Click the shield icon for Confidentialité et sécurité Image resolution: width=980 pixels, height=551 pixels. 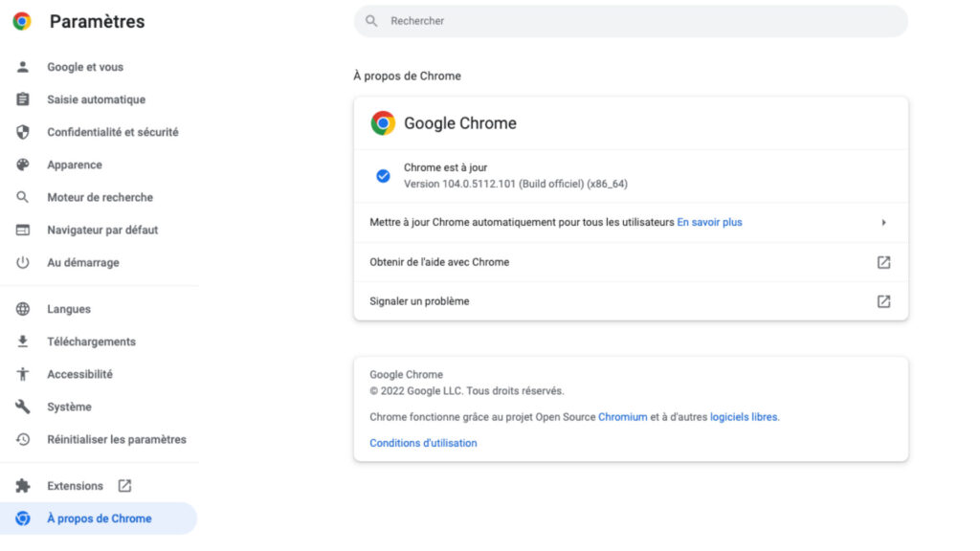coord(23,132)
